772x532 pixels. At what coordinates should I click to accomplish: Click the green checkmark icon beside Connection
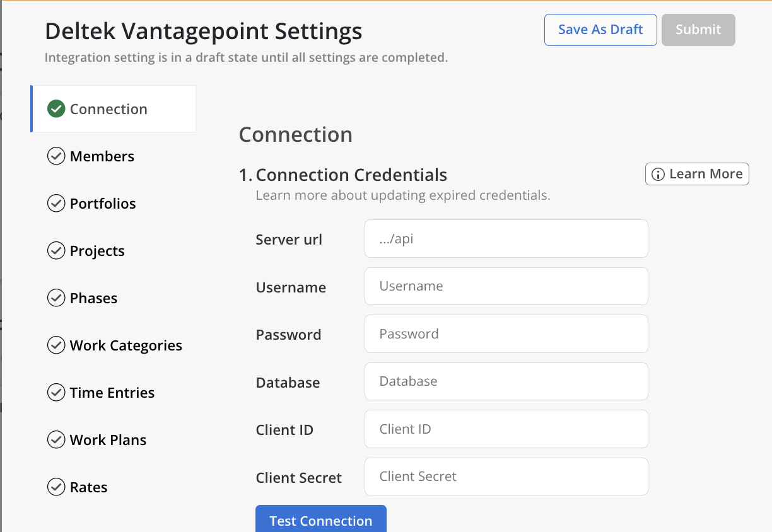tap(56, 109)
